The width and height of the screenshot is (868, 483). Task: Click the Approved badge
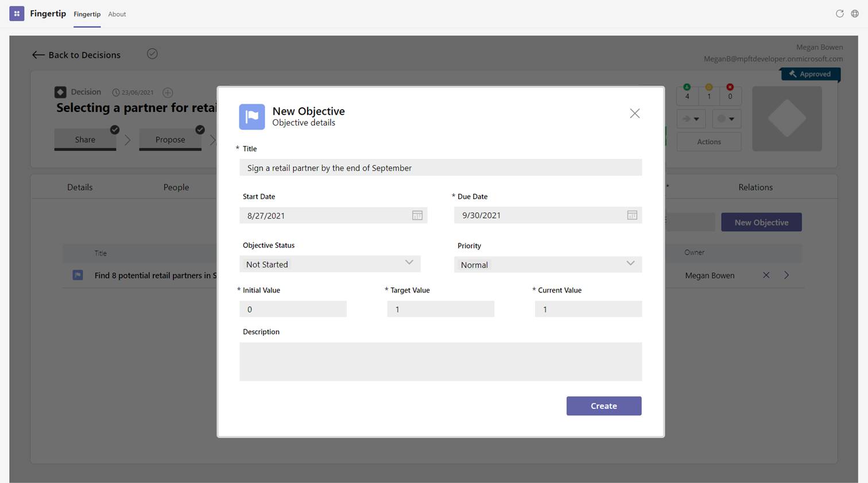[810, 74]
